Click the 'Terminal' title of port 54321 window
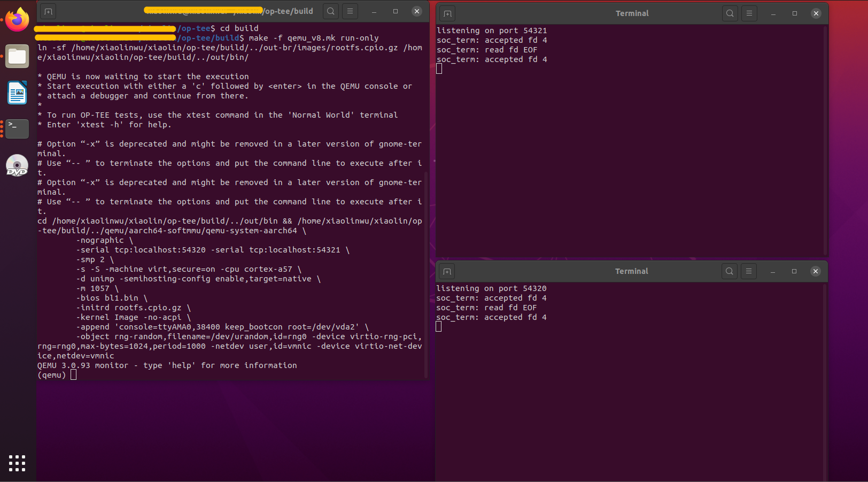868x482 pixels. pyautogui.click(x=632, y=13)
